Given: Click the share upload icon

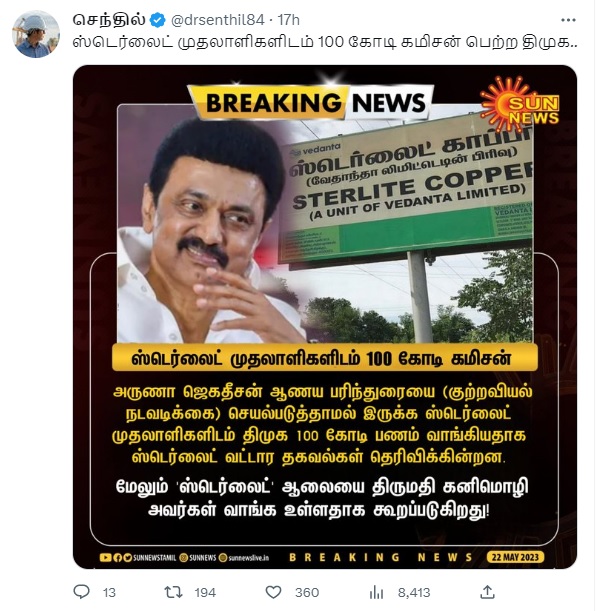Looking at the screenshot, I should [487, 592].
